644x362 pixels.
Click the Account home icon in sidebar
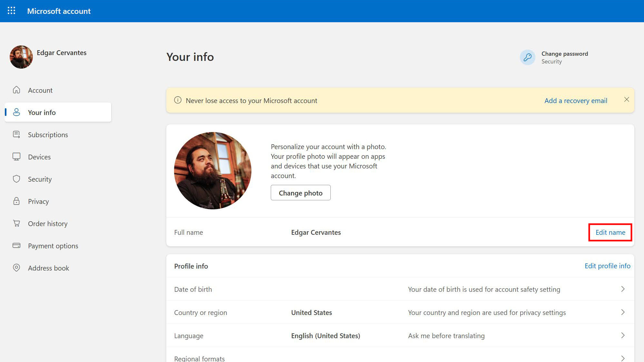pos(16,90)
